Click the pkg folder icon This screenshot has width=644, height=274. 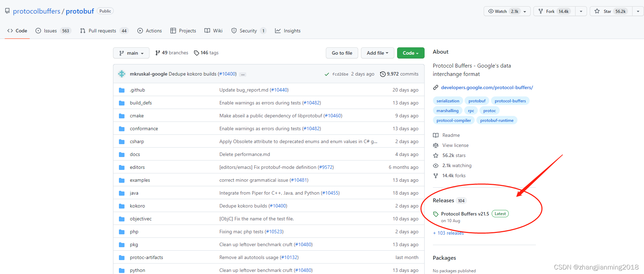click(122, 245)
